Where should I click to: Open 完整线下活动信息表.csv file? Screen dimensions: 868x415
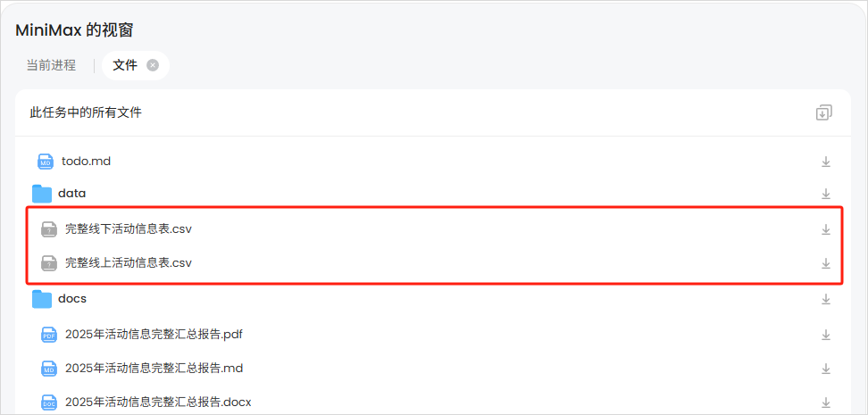(129, 228)
